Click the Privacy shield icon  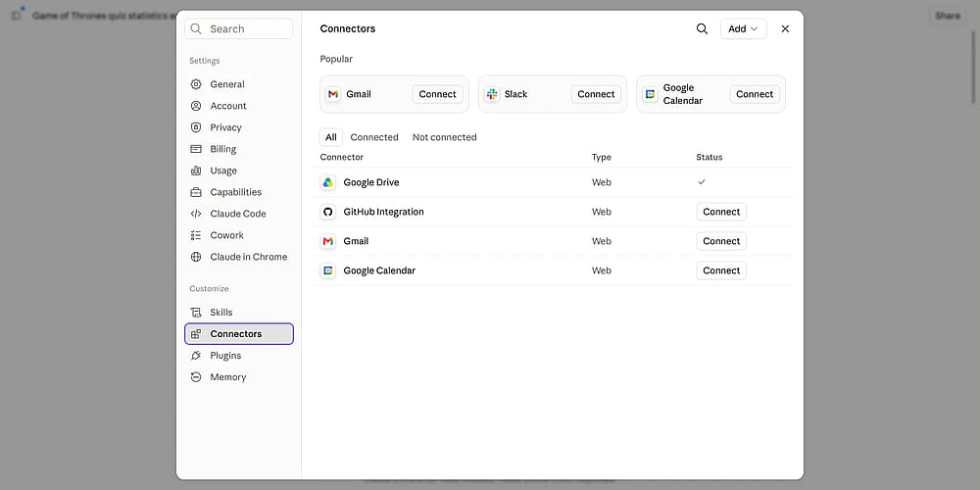(196, 127)
